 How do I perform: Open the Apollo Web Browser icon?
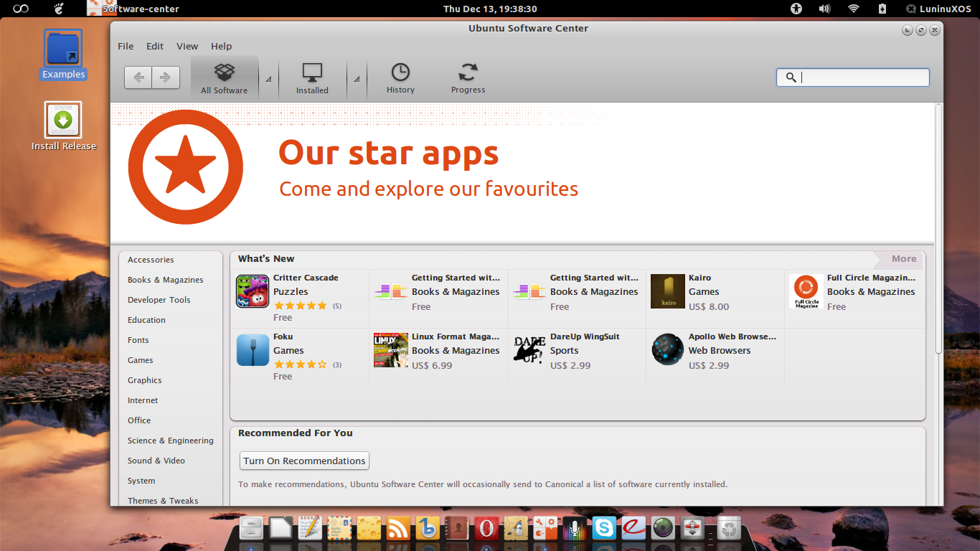tap(668, 350)
